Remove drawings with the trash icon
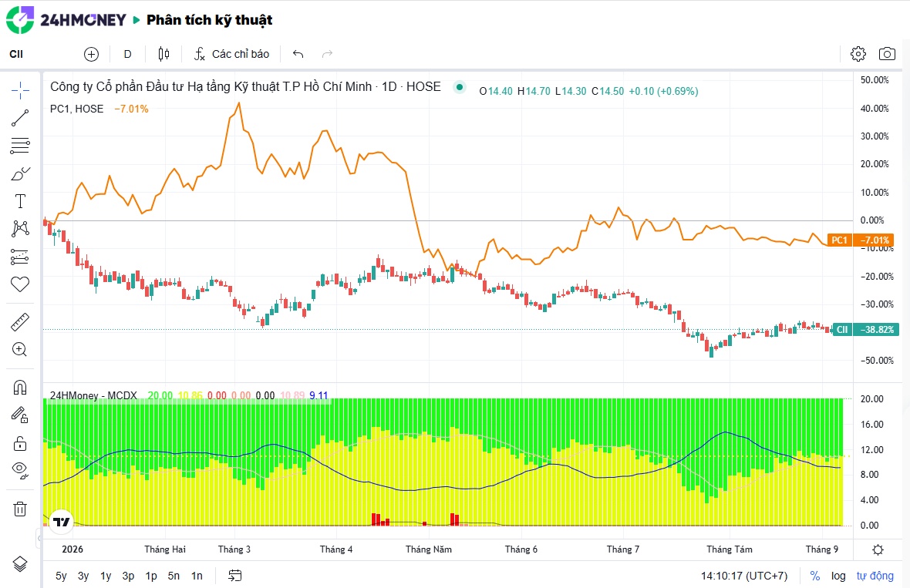The height and width of the screenshot is (588, 910). [x=20, y=509]
